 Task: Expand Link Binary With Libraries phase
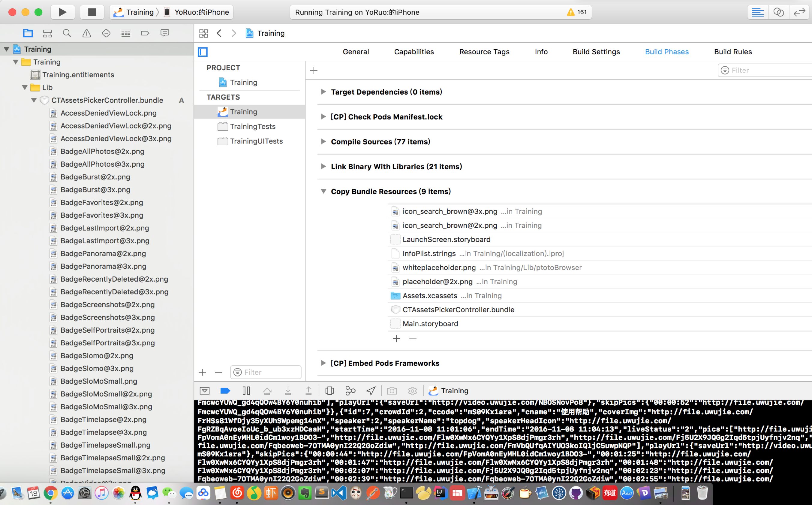323,166
